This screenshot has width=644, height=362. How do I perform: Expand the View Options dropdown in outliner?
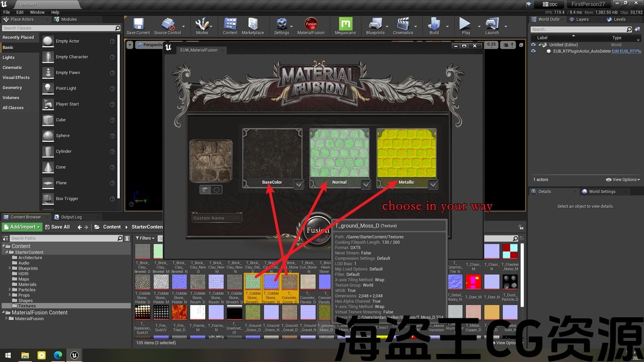tap(623, 179)
